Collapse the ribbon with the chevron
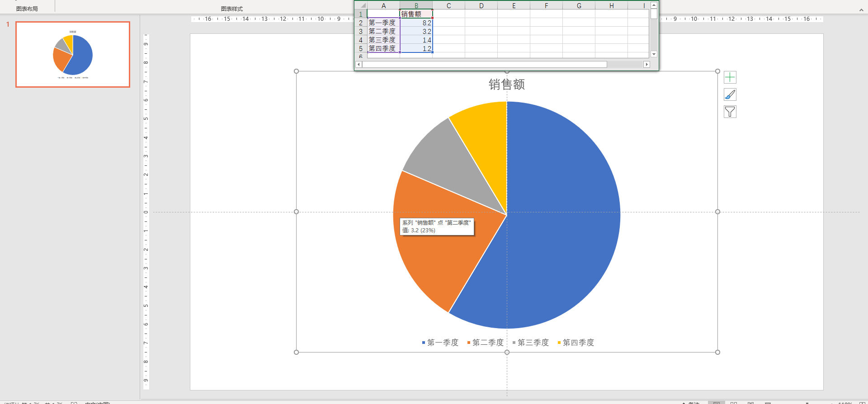 coord(861,9)
